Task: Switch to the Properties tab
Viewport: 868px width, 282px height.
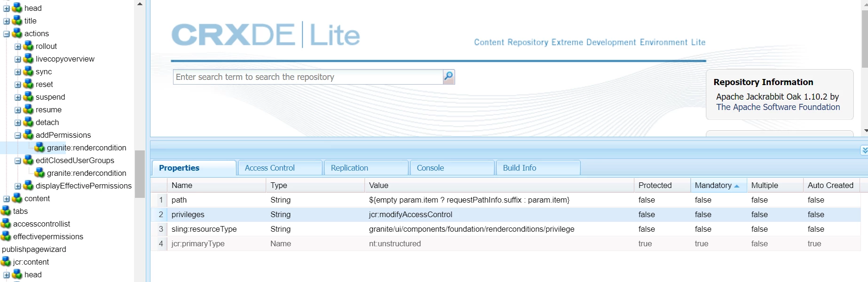Action: click(194, 168)
